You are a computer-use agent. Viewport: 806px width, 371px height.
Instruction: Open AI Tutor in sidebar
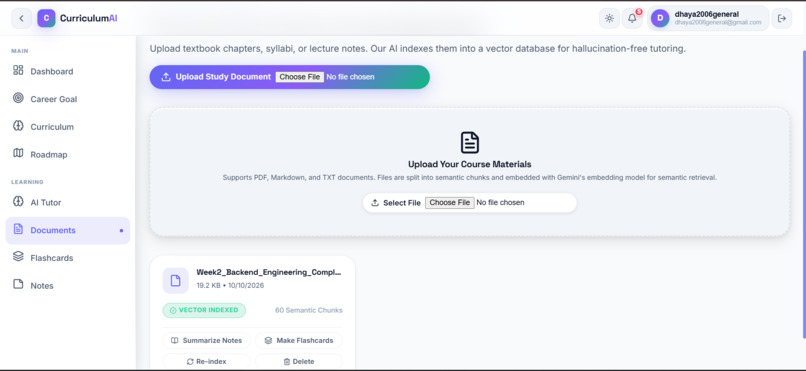click(68, 202)
